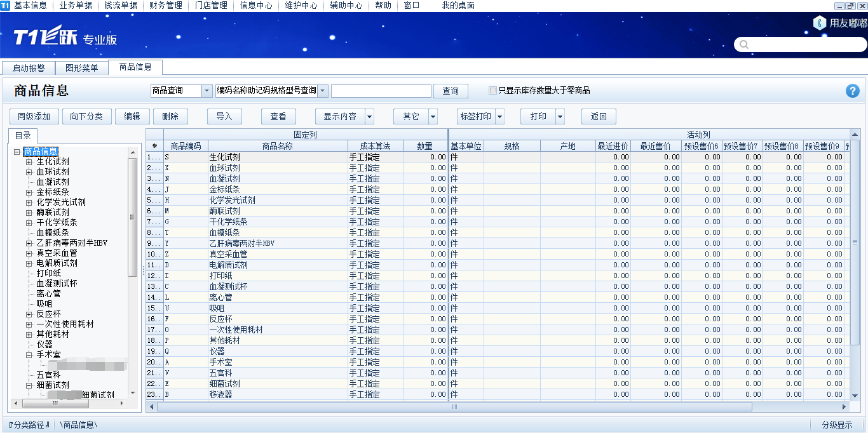The height and width of the screenshot is (433, 868).
Task: Select 真空采血管 in the category tree
Action: pyautogui.click(x=57, y=253)
